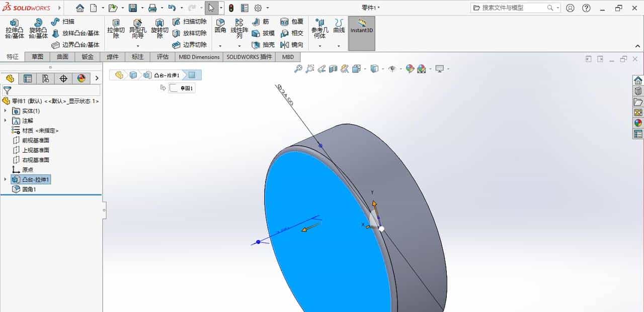Select the 拉伸切除 (Extruded Cut) tool
Screen dimensions: 644x312
coord(116,29)
